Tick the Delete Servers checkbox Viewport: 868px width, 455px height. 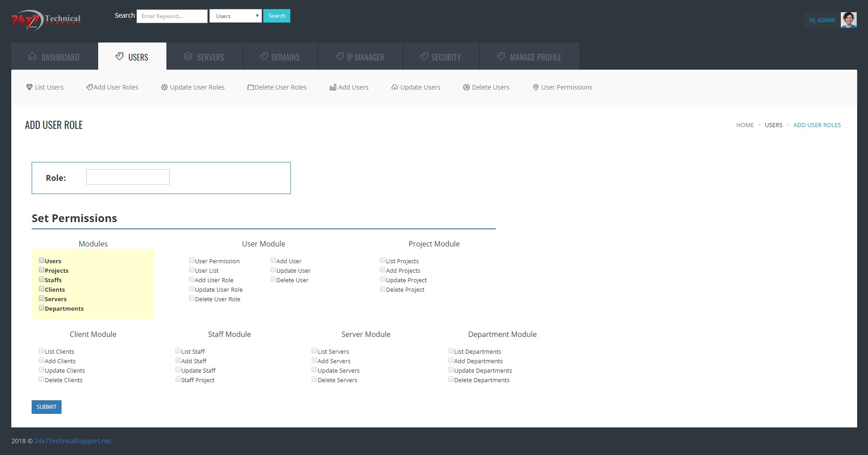point(314,379)
